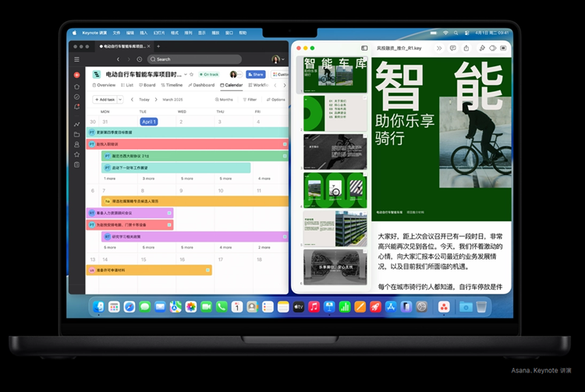585x392 pixels.
Task: Open the Asana app in the Dock
Action: (444, 307)
